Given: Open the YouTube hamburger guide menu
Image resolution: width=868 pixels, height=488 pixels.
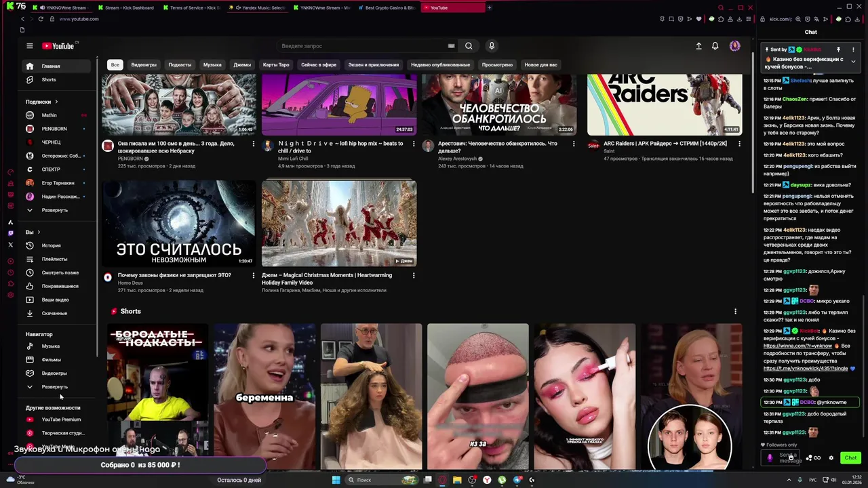Looking at the screenshot, I should coord(30,46).
